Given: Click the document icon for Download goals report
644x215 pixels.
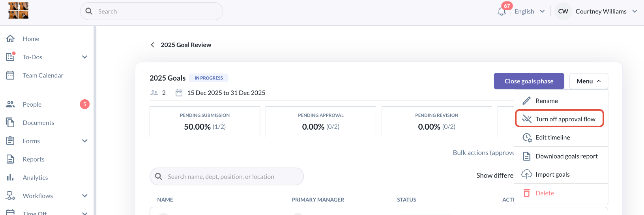Looking at the screenshot, I should 527,156.
